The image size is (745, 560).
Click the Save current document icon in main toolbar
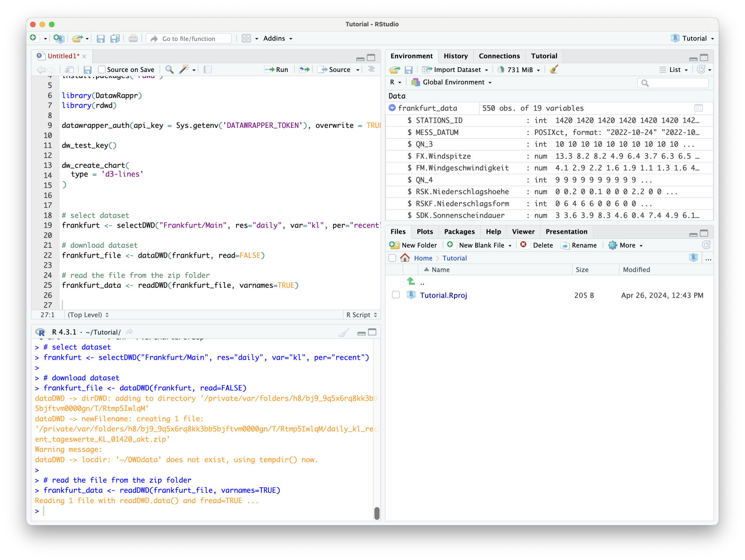click(x=101, y=39)
